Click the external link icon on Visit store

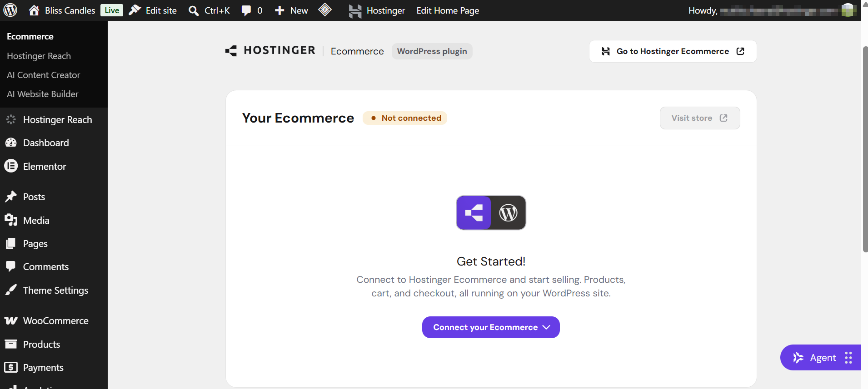point(723,118)
